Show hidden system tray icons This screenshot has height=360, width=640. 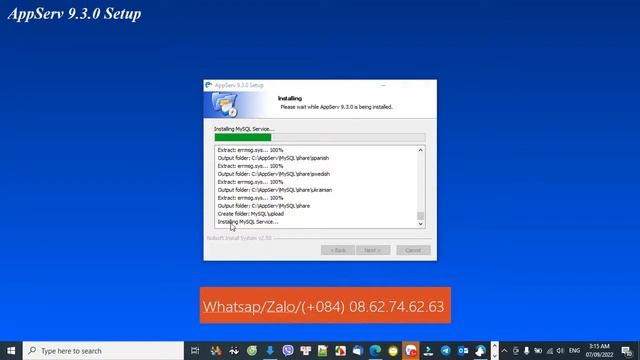(x=504, y=351)
